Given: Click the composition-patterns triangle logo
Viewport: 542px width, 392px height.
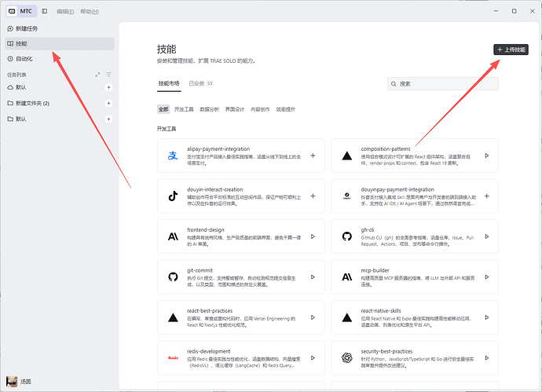Looking at the screenshot, I should point(346,156).
